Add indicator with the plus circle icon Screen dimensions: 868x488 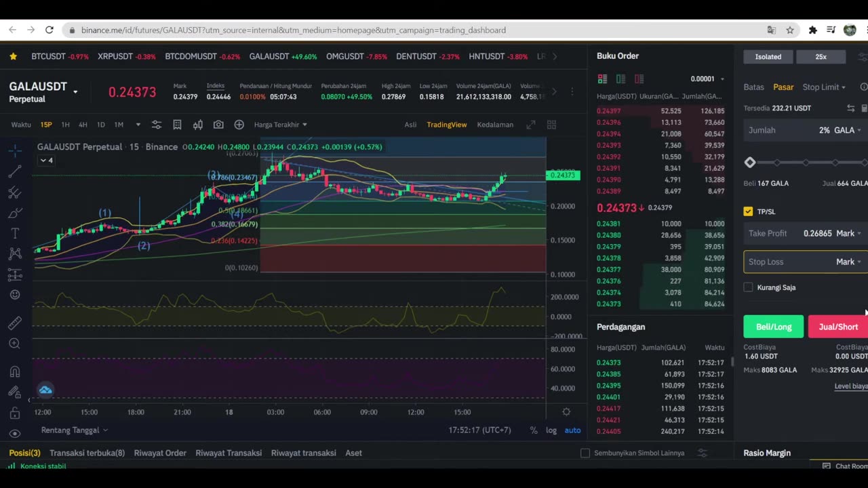239,125
